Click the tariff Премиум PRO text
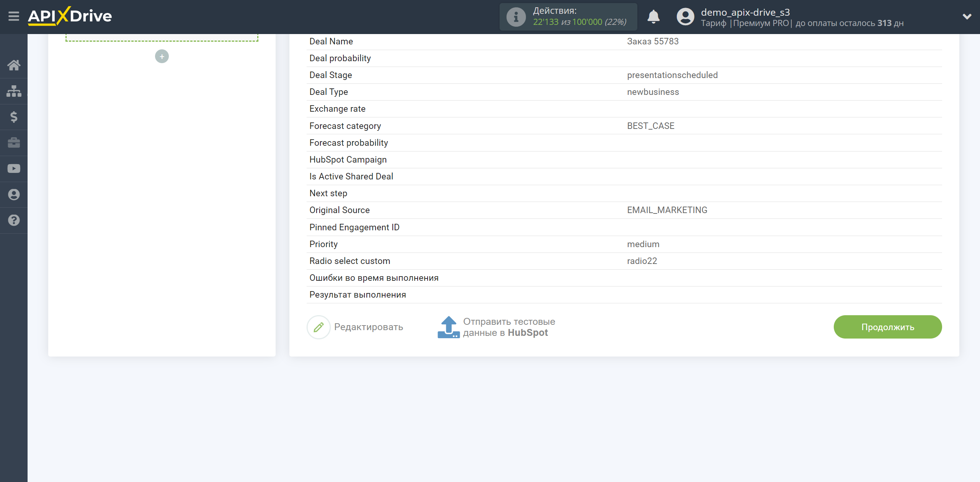The image size is (980, 482). click(x=761, y=23)
